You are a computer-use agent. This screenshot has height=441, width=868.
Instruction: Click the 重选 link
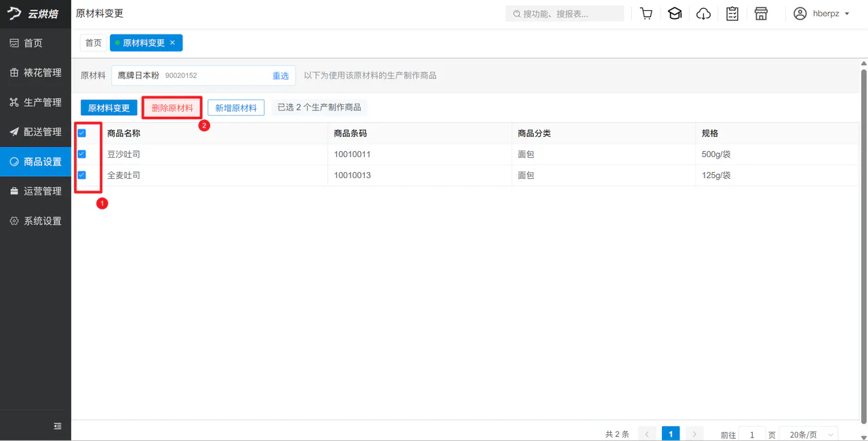point(281,76)
